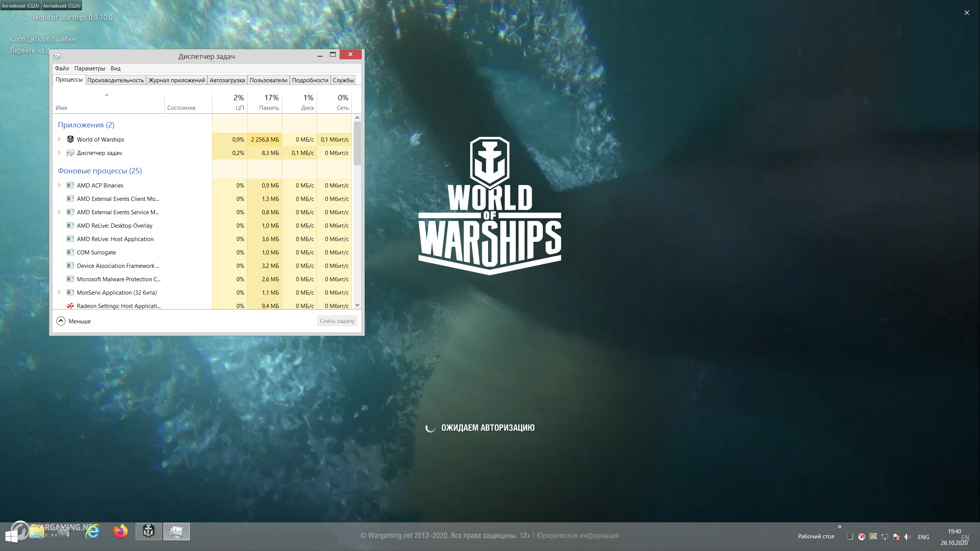Sort by the Память column header
980x551 pixels.
tap(265, 103)
